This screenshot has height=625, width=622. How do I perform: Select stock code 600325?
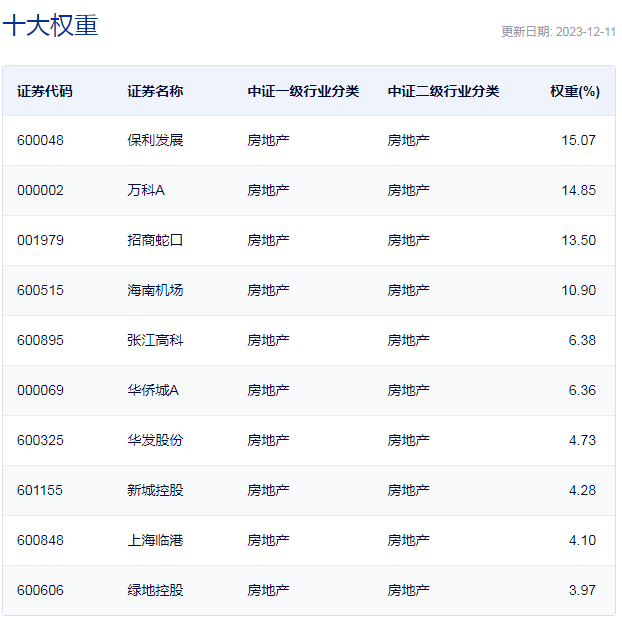[x=40, y=440]
